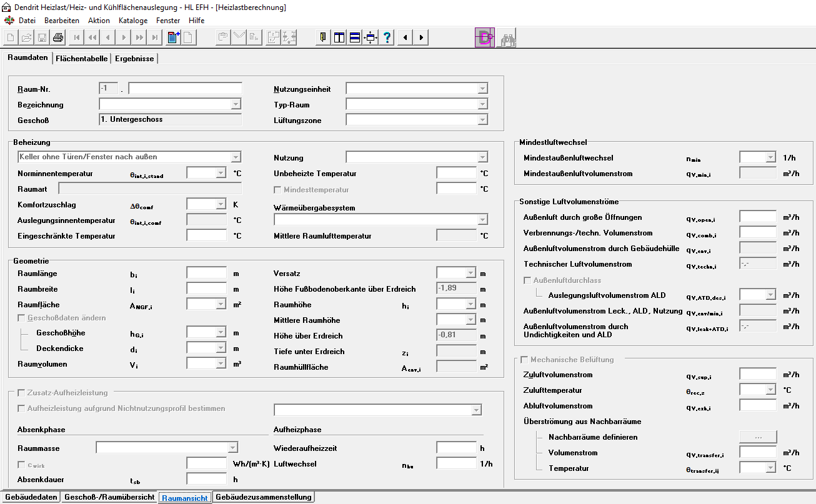Enable the Zusatz-Aufheizleistung checkbox

tap(22, 393)
